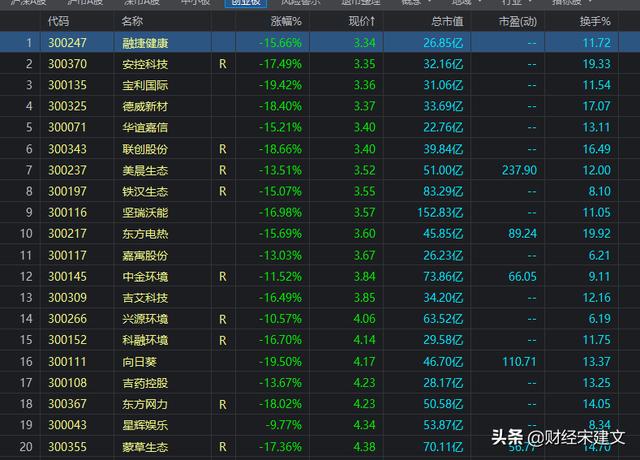Image resolution: width=640 pixels, height=460 pixels.
Task: Open stock 联创股份
Action: click(x=145, y=149)
